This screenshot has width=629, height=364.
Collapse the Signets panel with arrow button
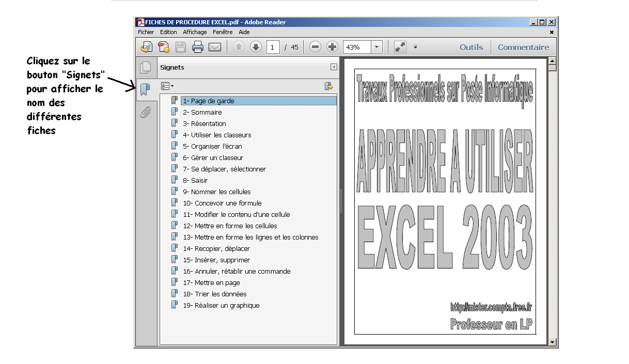pyautogui.click(x=334, y=67)
